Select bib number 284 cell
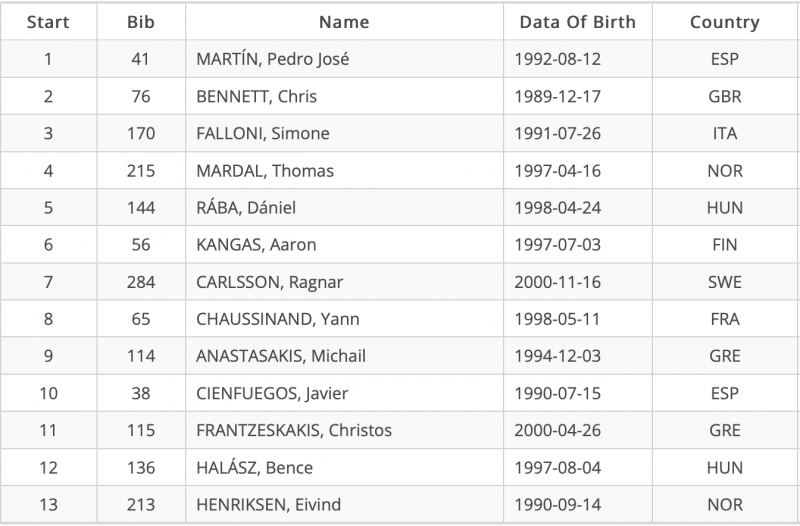This screenshot has height=526, width=800. 141,282
